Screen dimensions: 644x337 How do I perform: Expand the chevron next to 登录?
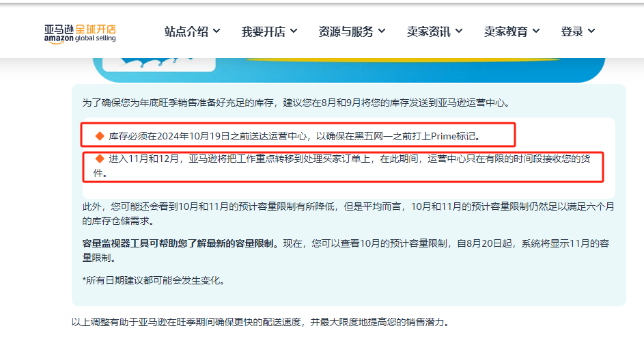(591, 31)
